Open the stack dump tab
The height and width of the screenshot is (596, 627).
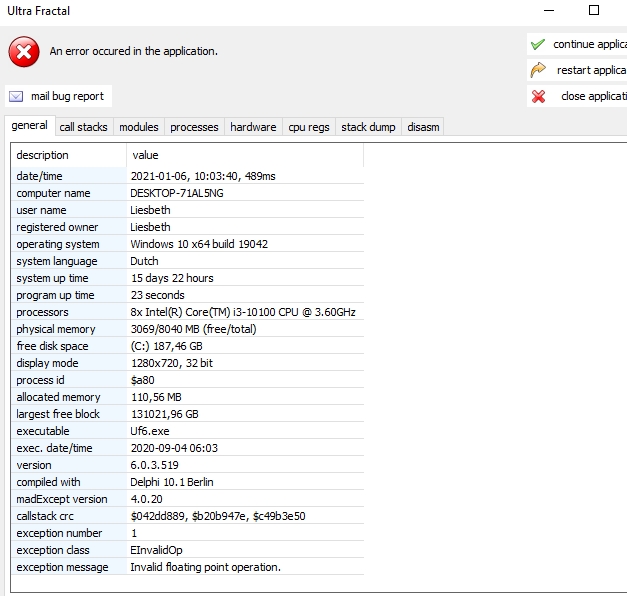(x=368, y=127)
